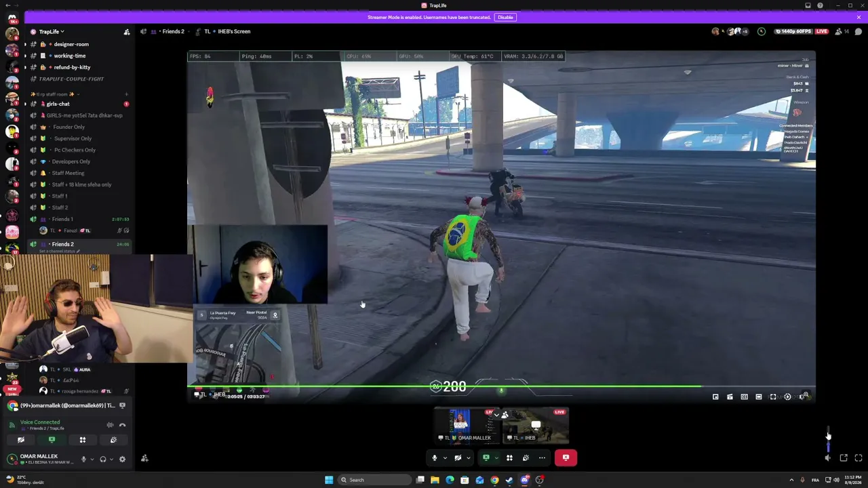
Task: Mute the stream volume speaker icon
Action: [828, 458]
